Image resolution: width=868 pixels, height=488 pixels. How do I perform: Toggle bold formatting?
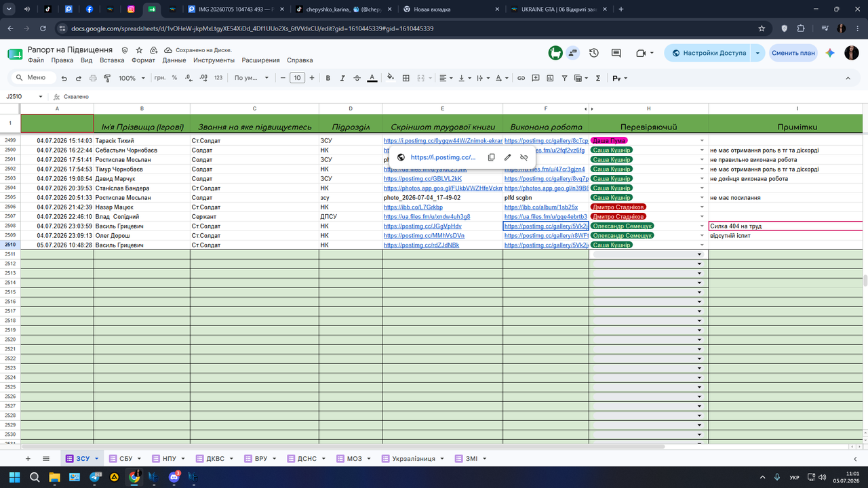tap(328, 78)
